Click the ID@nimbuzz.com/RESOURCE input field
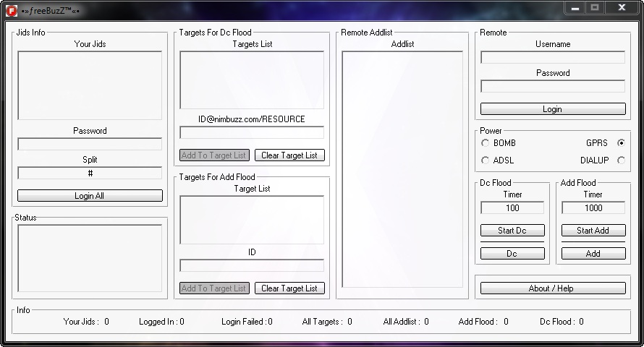Image resolution: width=644 pixels, height=347 pixels. (x=252, y=132)
